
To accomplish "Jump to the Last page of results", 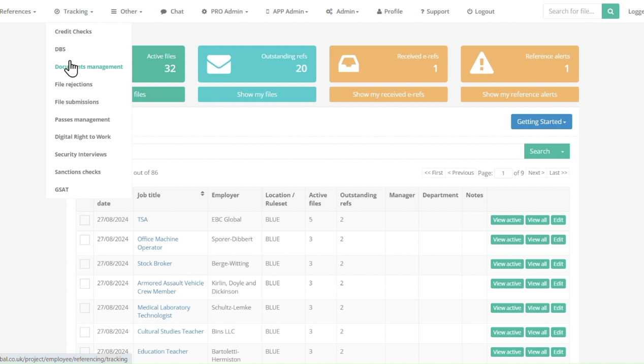I will click(x=558, y=173).
